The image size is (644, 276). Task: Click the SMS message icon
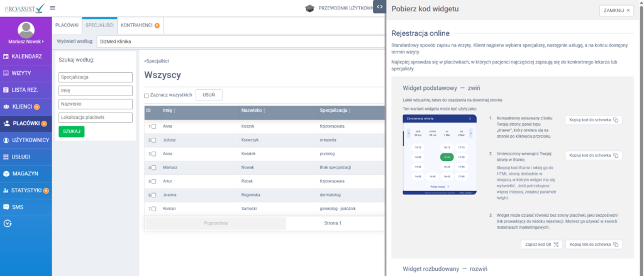pyautogui.click(x=6, y=206)
